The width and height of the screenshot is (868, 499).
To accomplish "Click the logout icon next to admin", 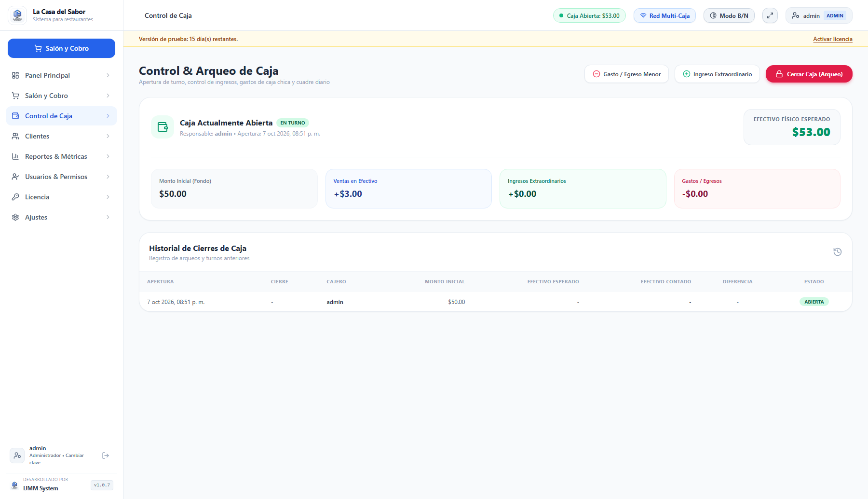I will tap(106, 456).
